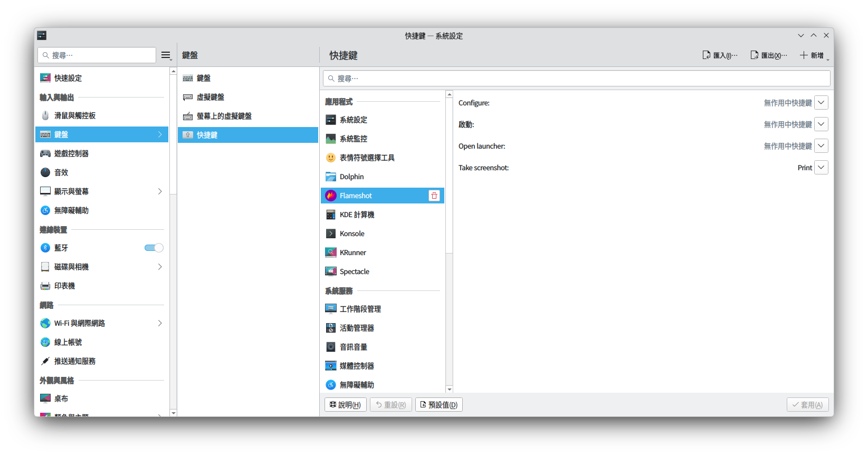Viewport: 868px width, 457px height.
Task: Click the 表情符號選擇工具 emoji icon
Action: tap(331, 158)
